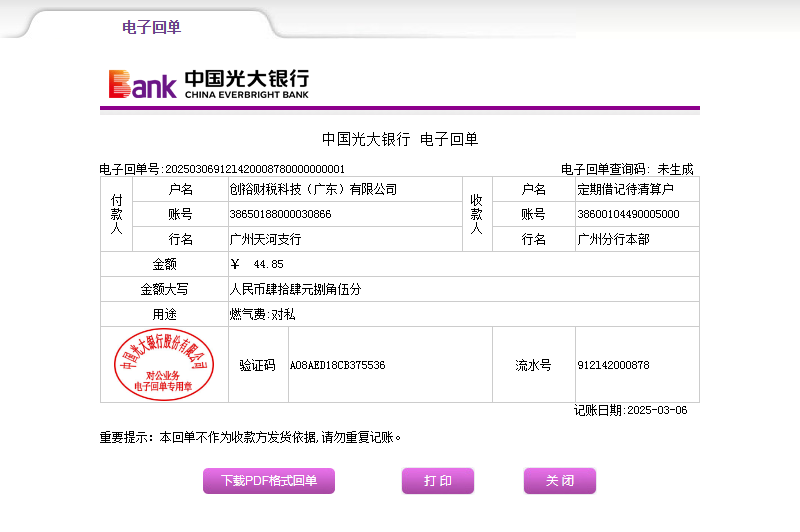Click the red official receipt seal stamp
The width and height of the screenshot is (800, 532).
pos(163,364)
